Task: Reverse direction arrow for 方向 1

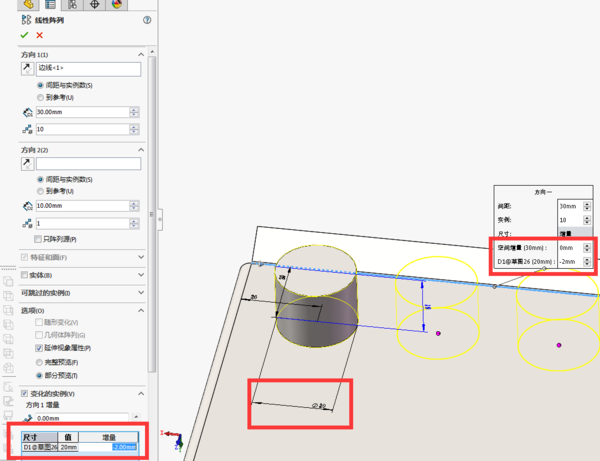Action: coord(27,69)
